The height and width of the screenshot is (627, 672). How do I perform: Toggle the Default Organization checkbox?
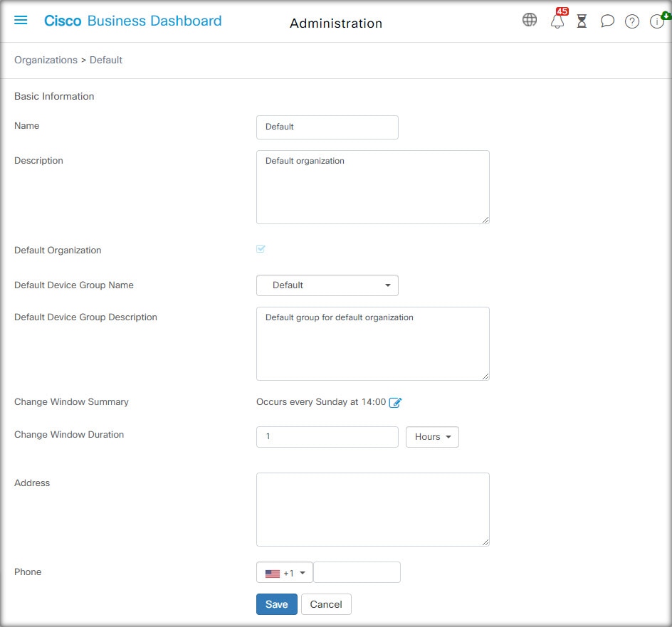point(261,248)
